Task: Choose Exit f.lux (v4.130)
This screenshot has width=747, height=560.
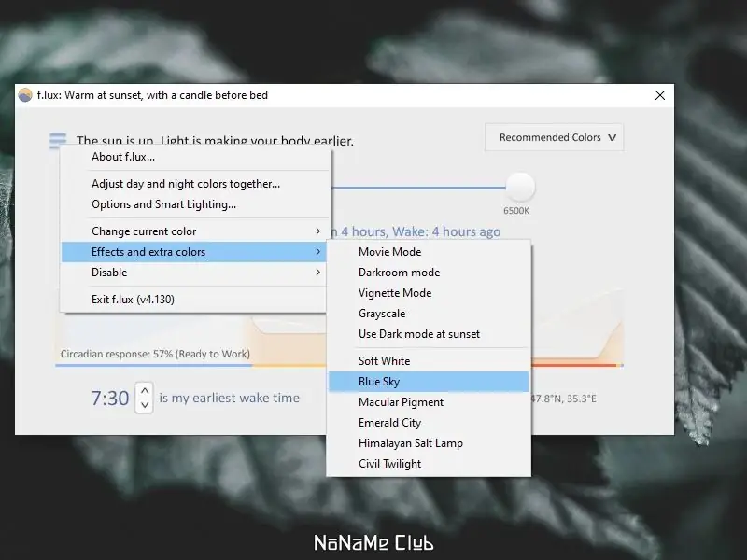Action: pyautogui.click(x=194, y=300)
